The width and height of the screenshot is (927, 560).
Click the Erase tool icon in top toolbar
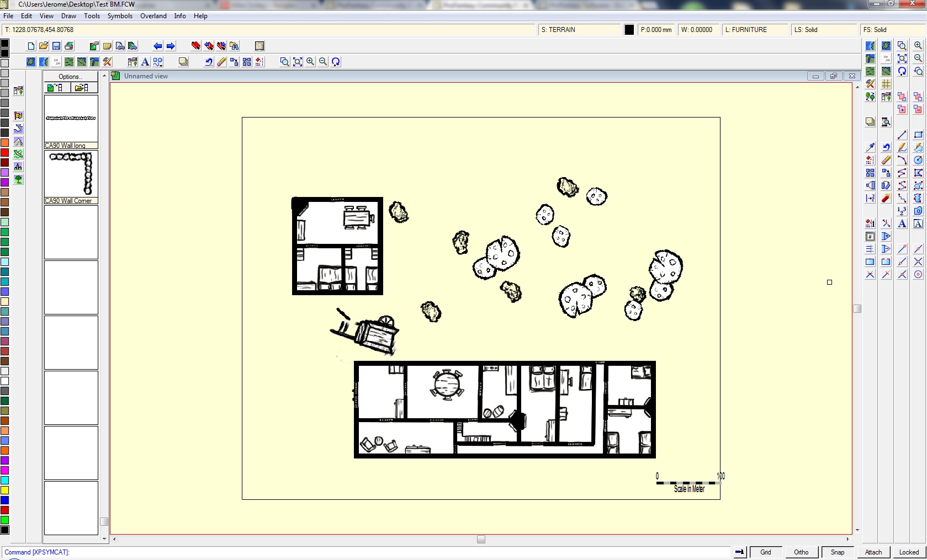221,62
